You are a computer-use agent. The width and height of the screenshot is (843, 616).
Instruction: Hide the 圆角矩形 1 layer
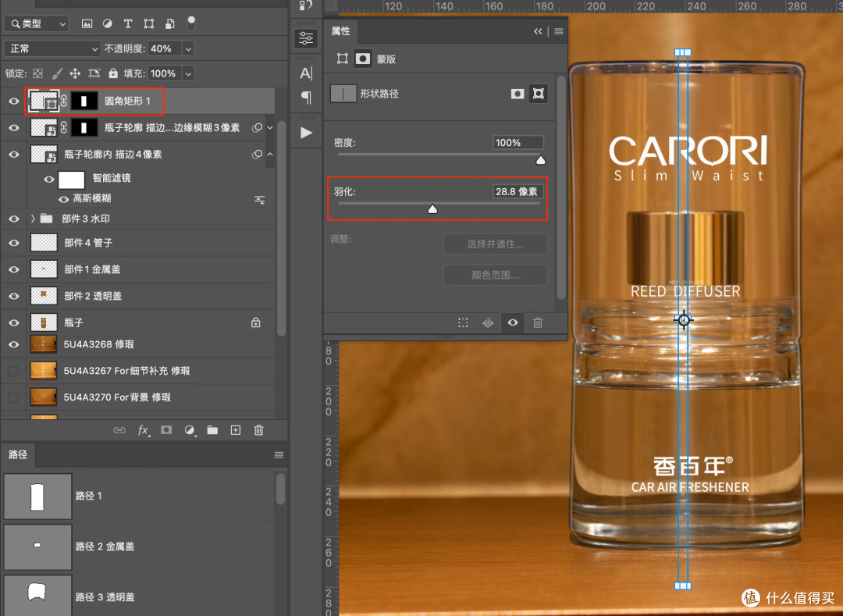14,101
